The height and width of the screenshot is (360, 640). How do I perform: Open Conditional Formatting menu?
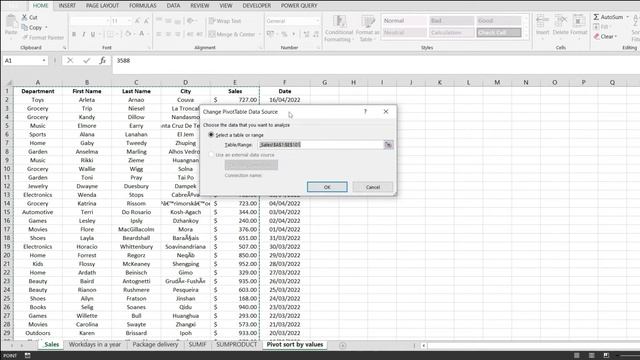(x=338, y=28)
